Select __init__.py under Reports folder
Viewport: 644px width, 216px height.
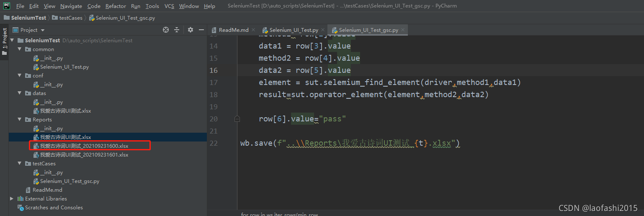[x=52, y=129]
